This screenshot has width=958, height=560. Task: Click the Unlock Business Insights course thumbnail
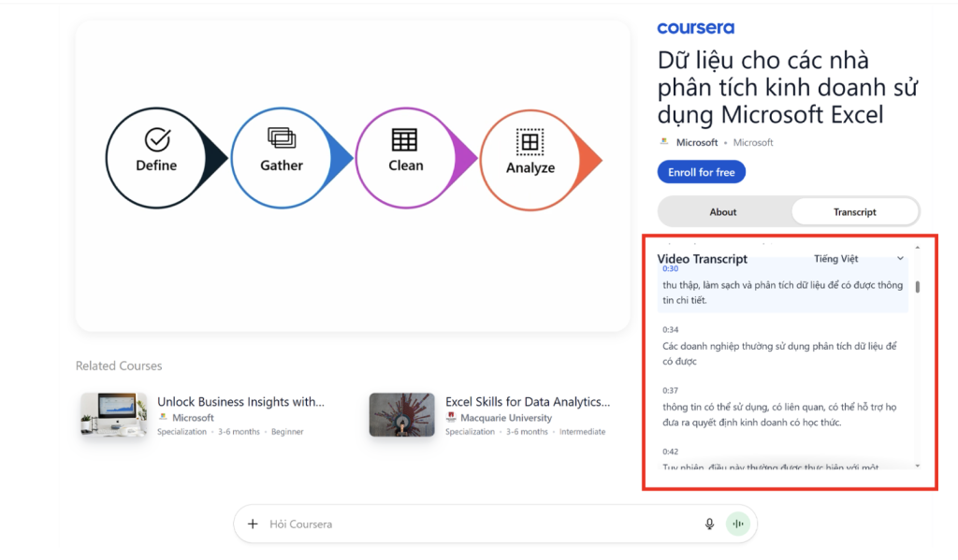click(x=113, y=414)
